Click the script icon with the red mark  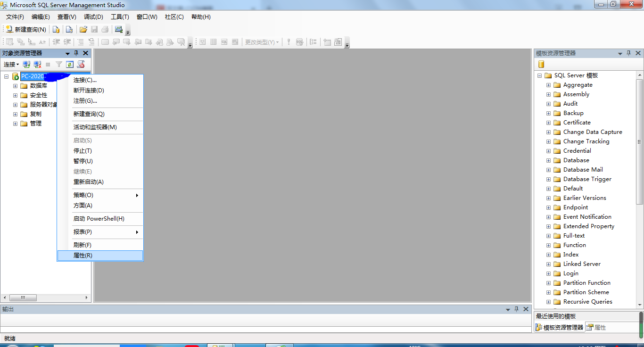click(x=81, y=64)
